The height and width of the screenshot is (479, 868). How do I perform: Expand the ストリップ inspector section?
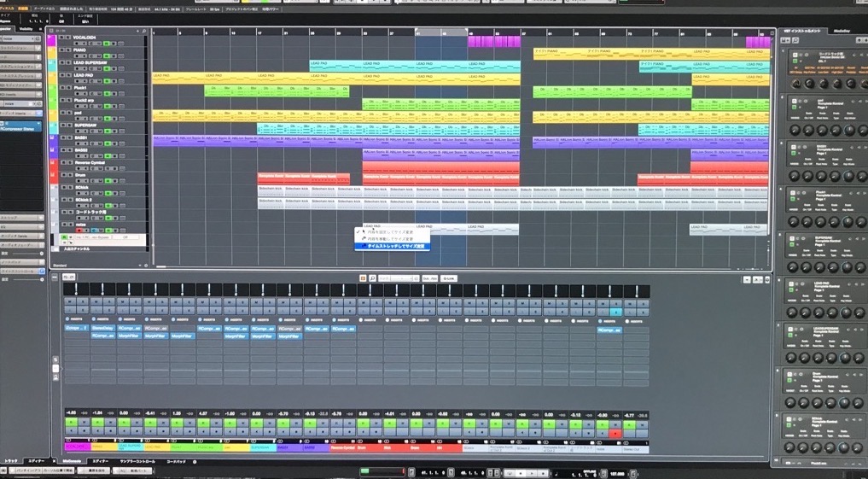21,219
